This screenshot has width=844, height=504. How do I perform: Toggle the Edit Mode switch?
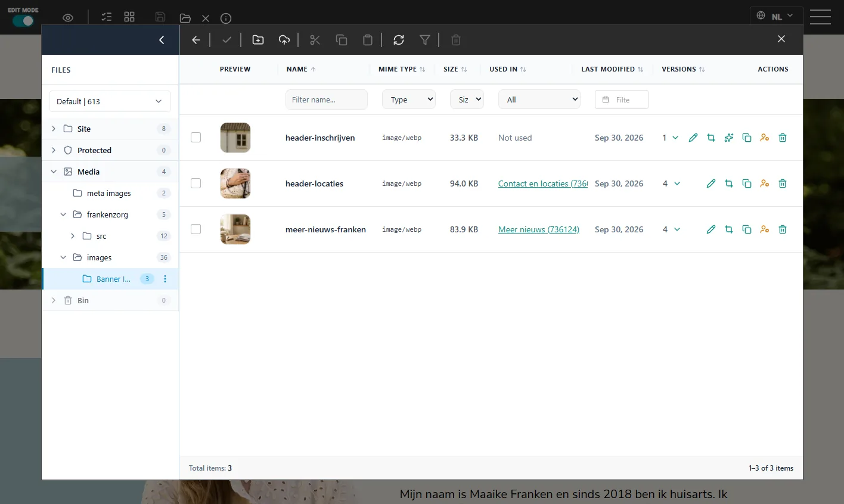tap(23, 21)
